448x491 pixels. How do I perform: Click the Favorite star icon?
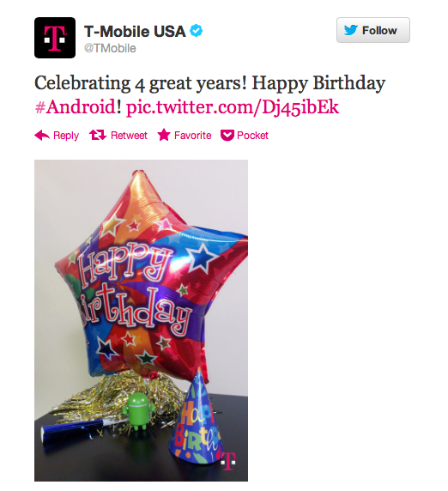164,135
